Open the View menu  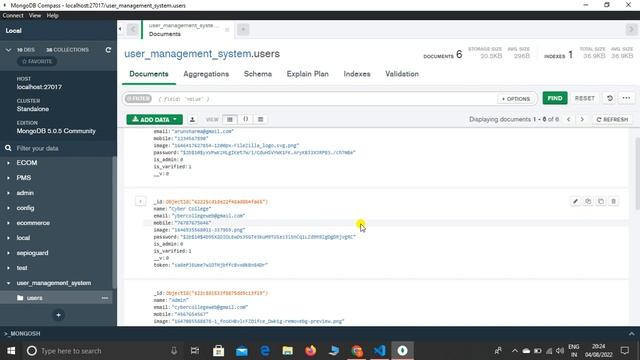click(35, 16)
